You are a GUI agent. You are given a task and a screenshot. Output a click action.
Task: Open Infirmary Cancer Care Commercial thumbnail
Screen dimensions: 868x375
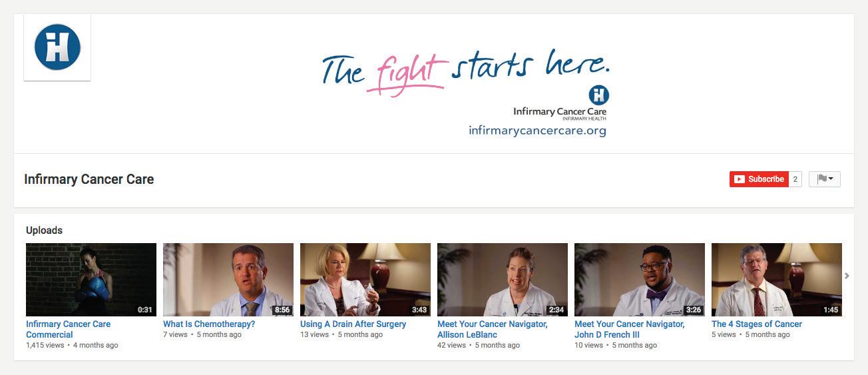pyautogui.click(x=91, y=280)
